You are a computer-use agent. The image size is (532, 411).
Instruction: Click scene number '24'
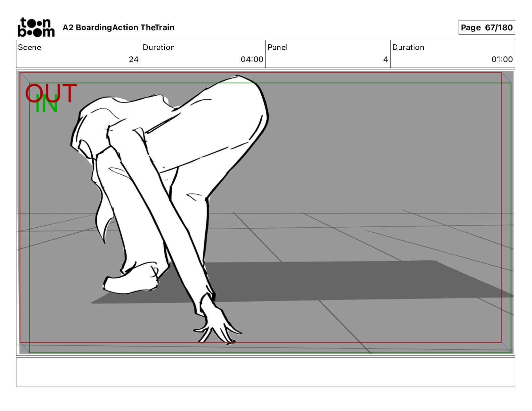click(x=134, y=59)
